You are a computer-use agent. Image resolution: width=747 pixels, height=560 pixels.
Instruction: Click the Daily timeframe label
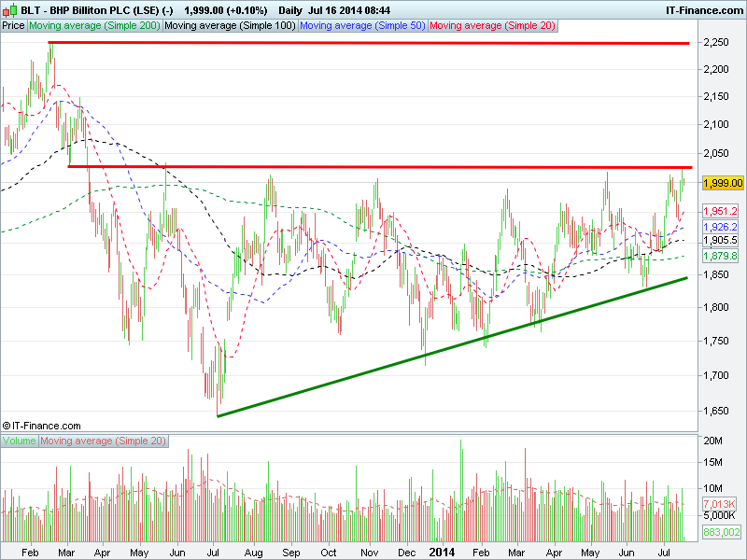[290, 10]
